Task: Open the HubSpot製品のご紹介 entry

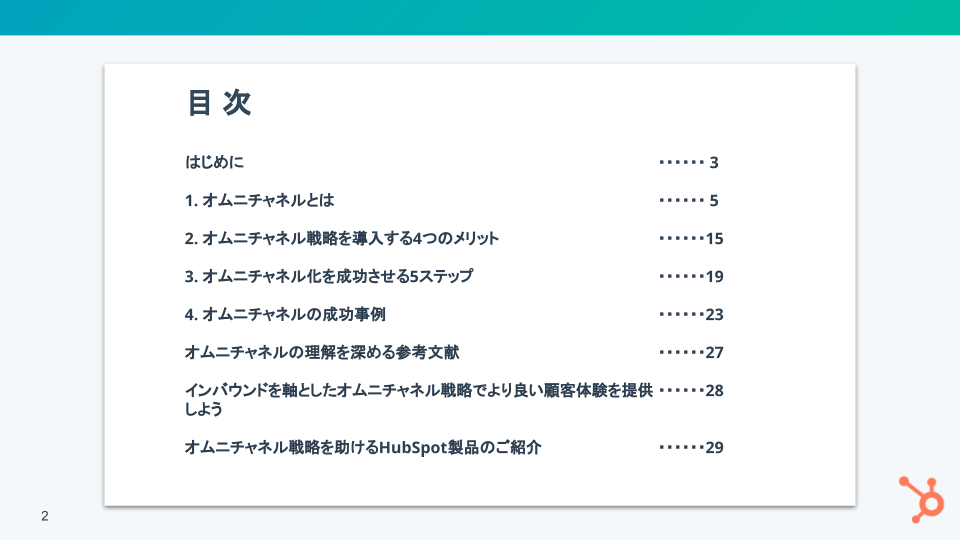Action: pos(363,447)
